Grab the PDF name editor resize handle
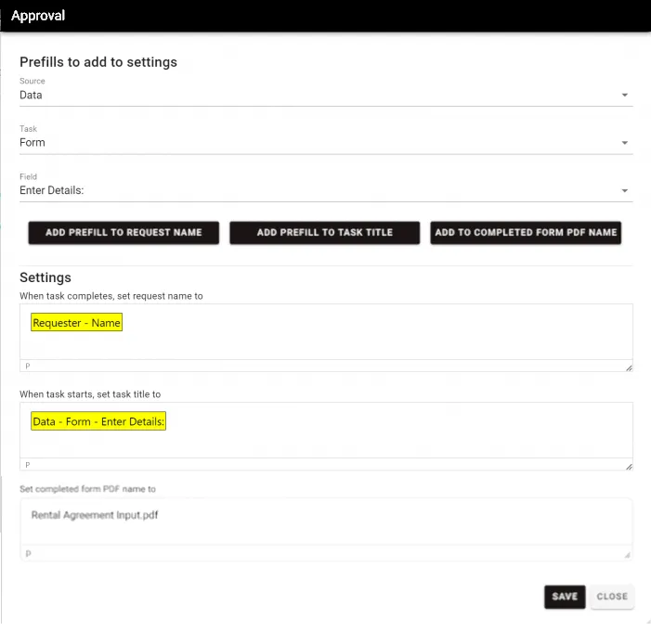The width and height of the screenshot is (651, 644). tap(628, 555)
